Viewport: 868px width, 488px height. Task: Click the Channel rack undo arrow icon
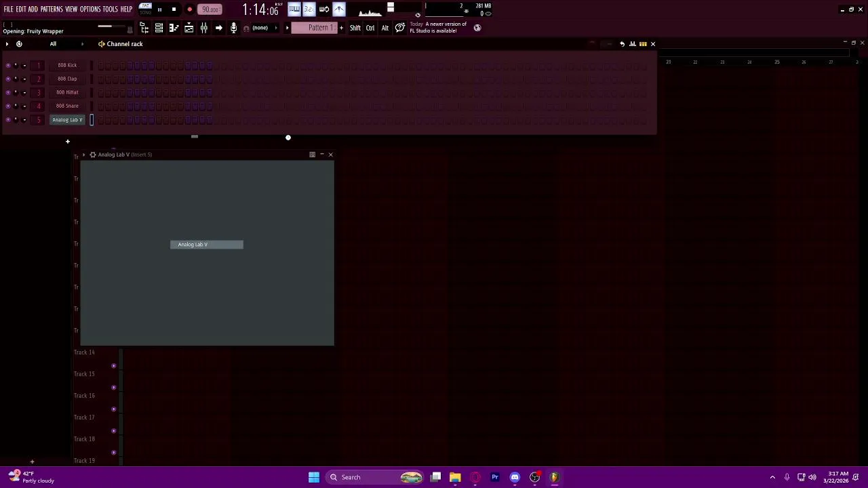pyautogui.click(x=622, y=44)
